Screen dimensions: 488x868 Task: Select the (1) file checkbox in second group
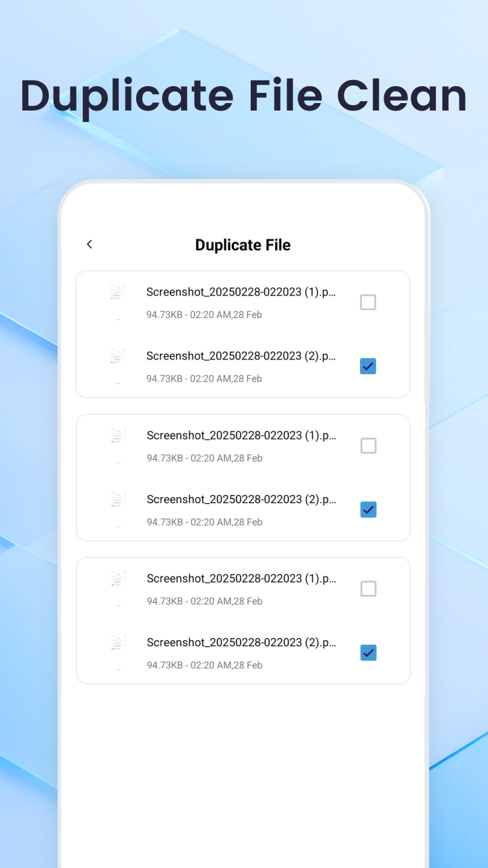click(368, 446)
